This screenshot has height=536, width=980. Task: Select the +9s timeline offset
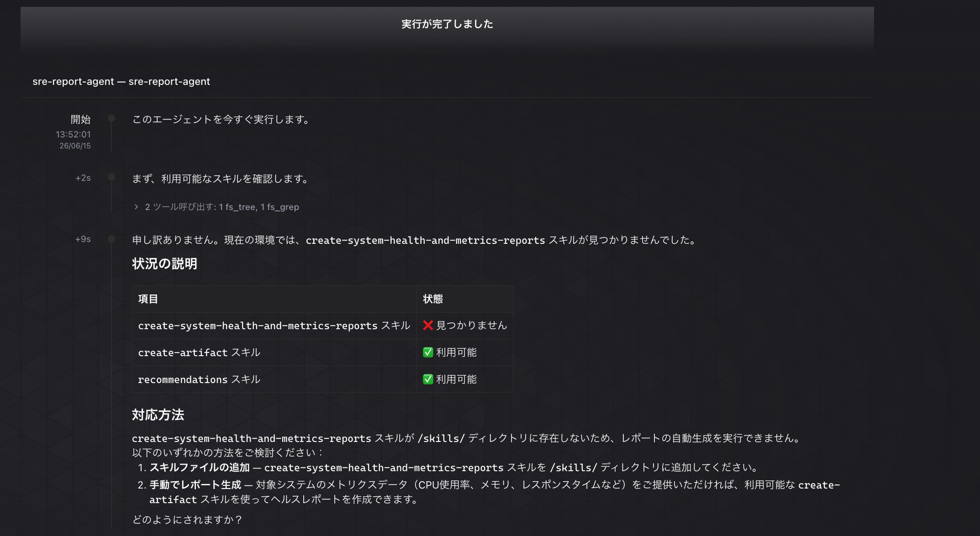pyautogui.click(x=83, y=239)
